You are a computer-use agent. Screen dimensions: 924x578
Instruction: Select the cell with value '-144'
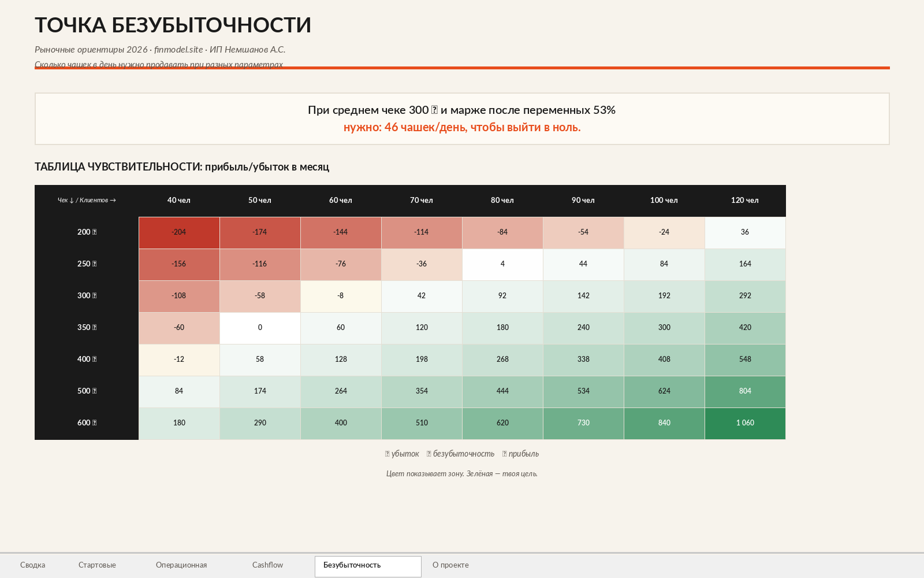pos(341,232)
